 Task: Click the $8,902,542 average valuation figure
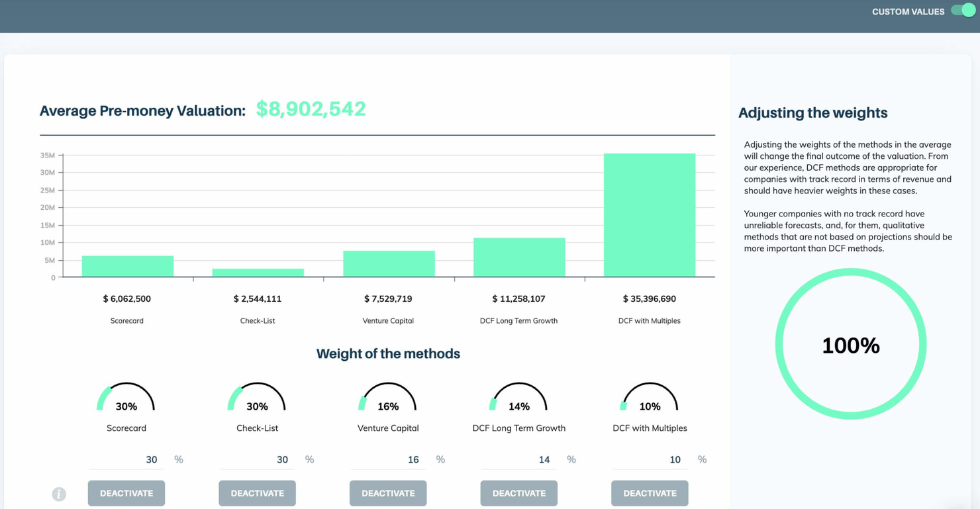pyautogui.click(x=311, y=109)
